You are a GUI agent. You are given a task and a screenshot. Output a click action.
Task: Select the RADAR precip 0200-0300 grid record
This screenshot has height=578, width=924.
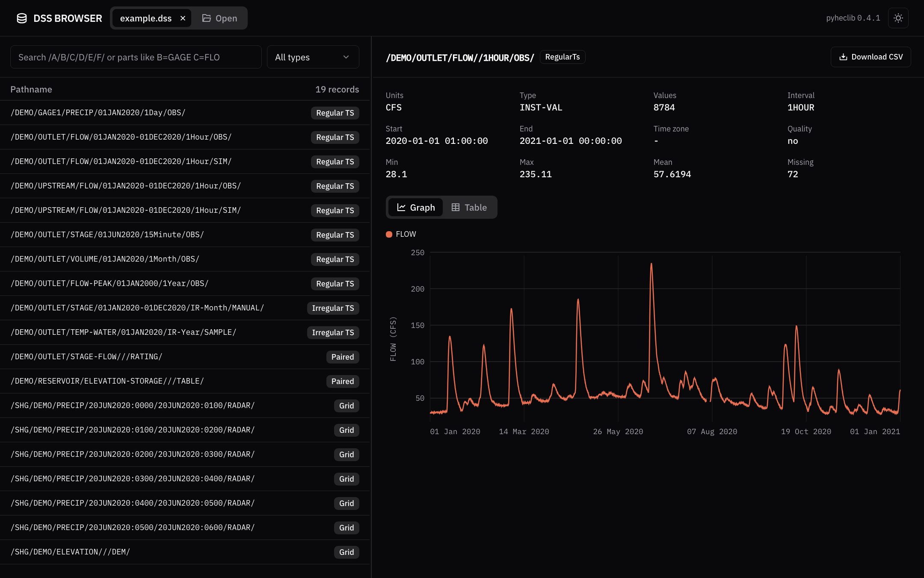[185, 454]
